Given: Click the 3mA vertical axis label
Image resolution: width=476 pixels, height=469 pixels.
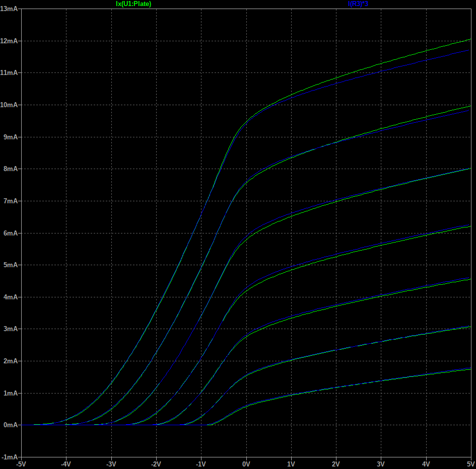Looking at the screenshot, I should pos(11,329).
